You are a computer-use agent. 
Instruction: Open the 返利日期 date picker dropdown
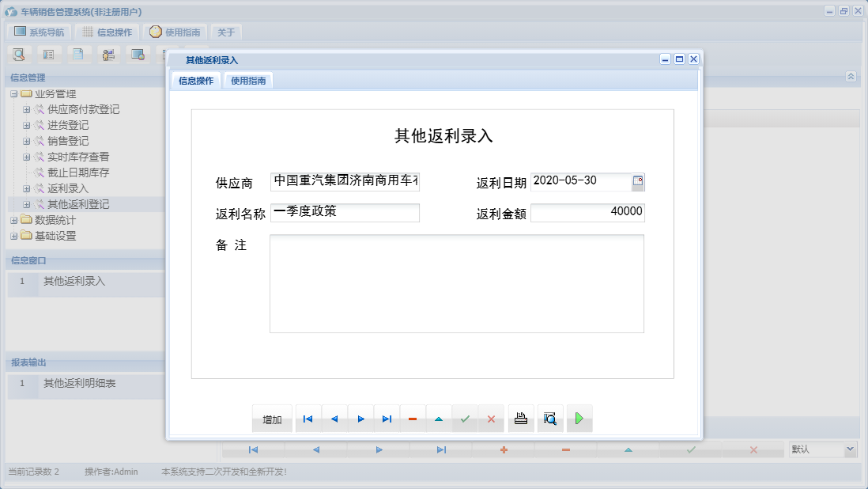(640, 181)
